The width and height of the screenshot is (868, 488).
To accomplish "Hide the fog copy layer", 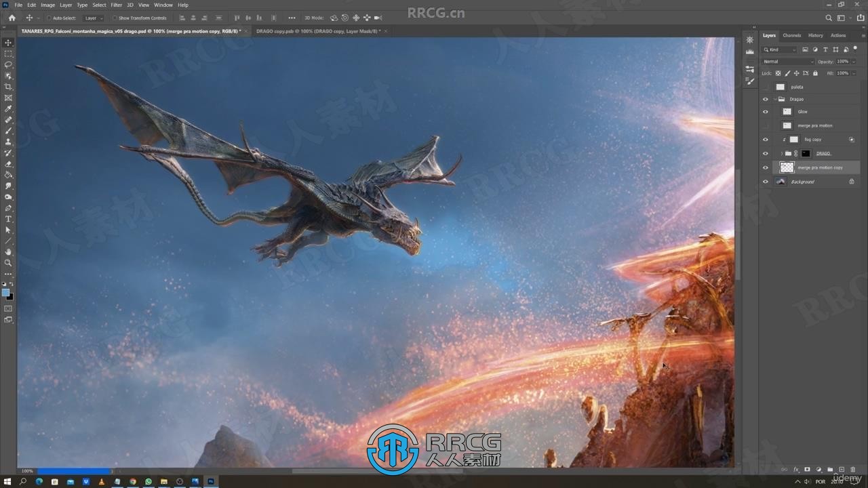I will pyautogui.click(x=766, y=140).
